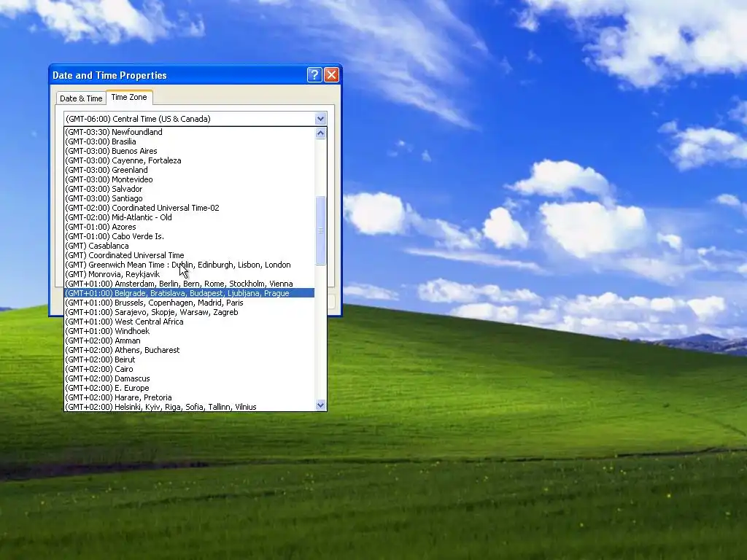Click the help question mark button
Image resolution: width=747 pixels, height=560 pixels.
[x=314, y=75]
